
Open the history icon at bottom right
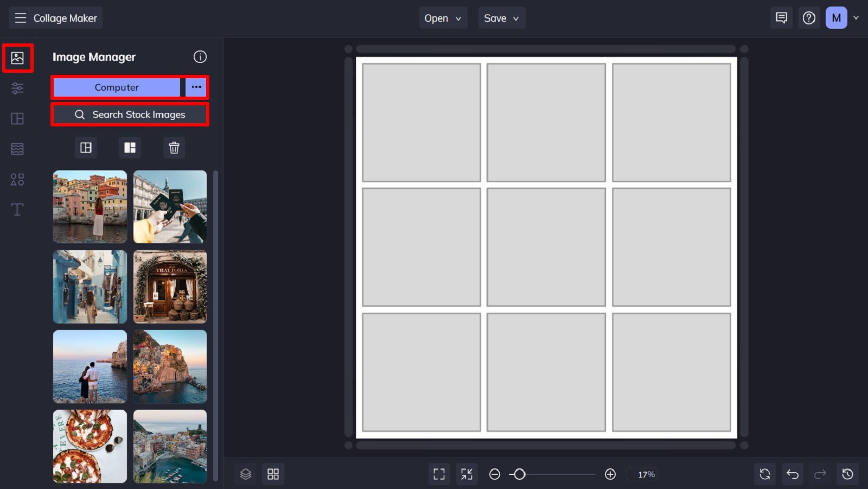848,474
